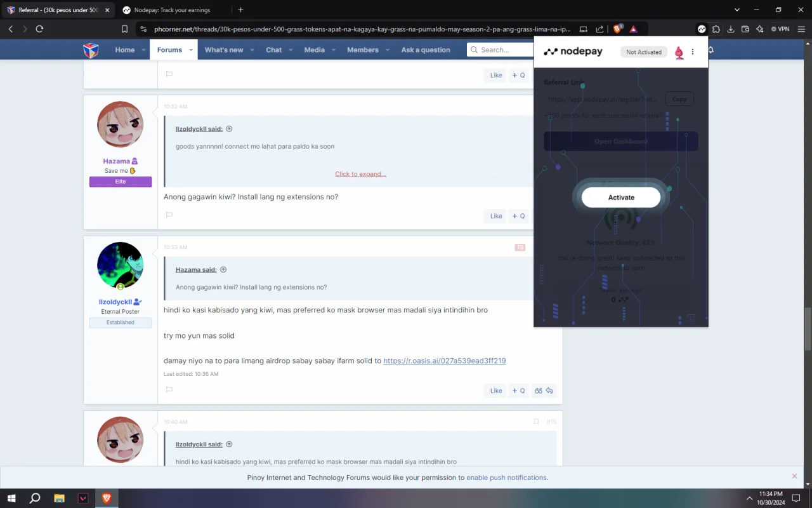Click the Nodepay profile avatar icon

coord(679,53)
